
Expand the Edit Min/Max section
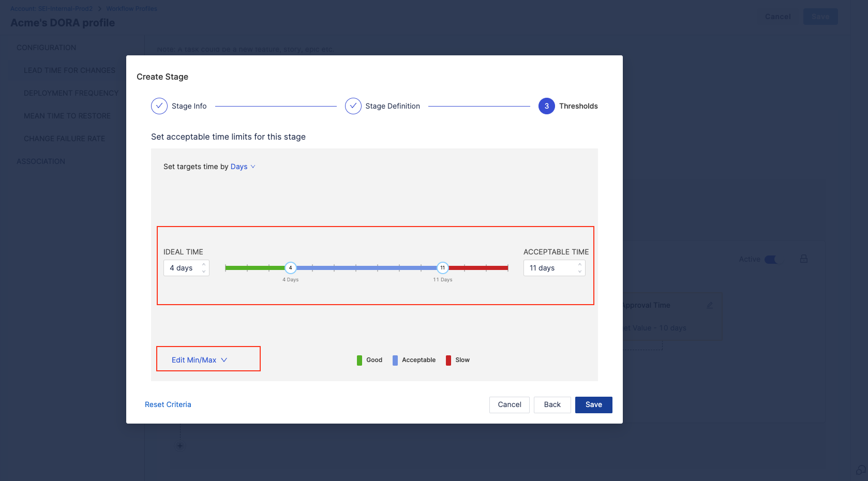199,360
